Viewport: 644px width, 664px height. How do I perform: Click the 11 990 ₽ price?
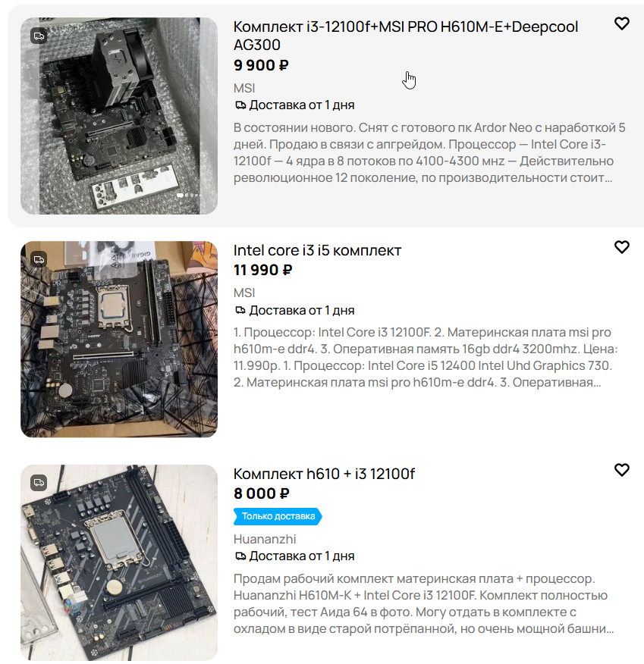[262, 270]
